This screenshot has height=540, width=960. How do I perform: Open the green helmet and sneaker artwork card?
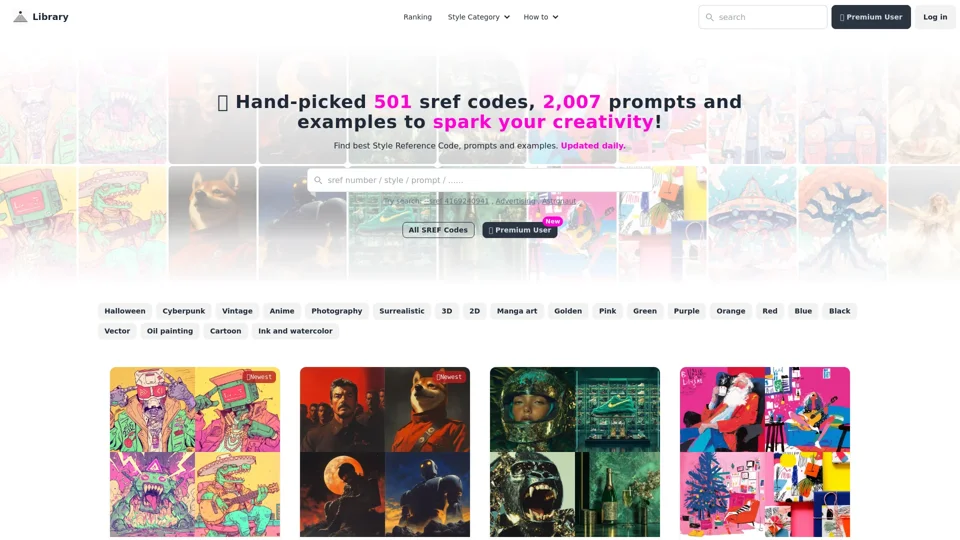click(575, 452)
